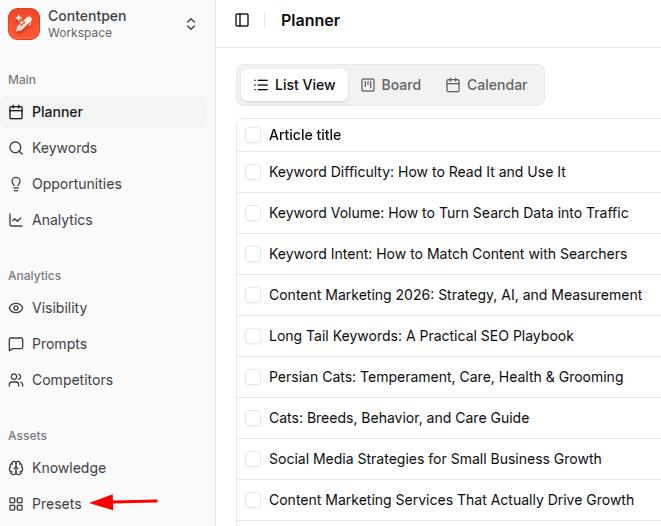Viewport: 661px width, 526px height.
Task: Switch to Calendar tab
Action: click(486, 85)
